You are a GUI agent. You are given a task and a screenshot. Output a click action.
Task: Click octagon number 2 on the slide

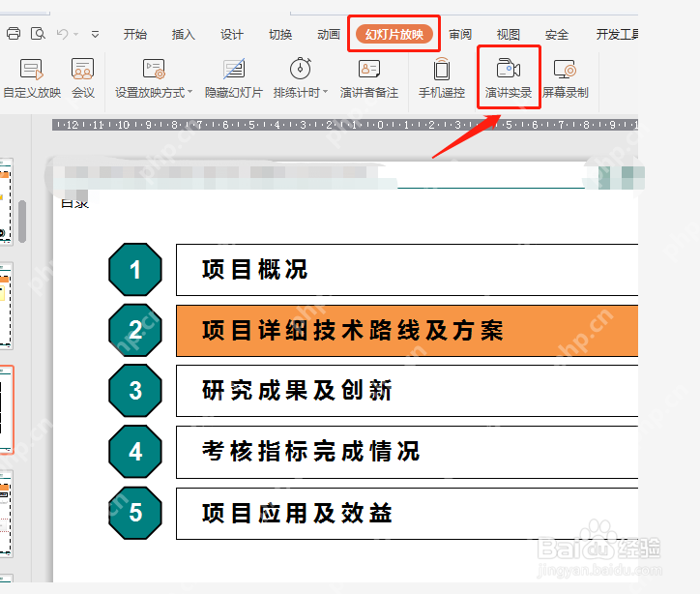[135, 331]
